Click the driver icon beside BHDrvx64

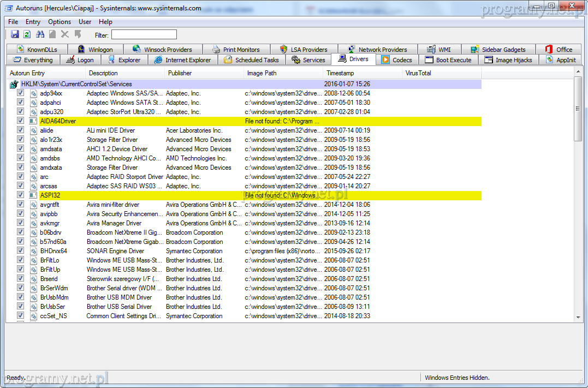pyautogui.click(x=33, y=251)
